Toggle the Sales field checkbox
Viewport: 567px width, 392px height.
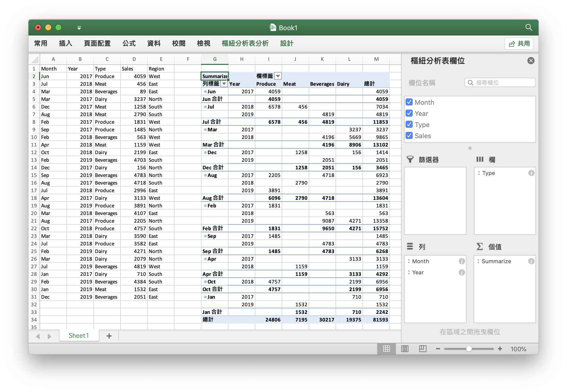coord(409,136)
